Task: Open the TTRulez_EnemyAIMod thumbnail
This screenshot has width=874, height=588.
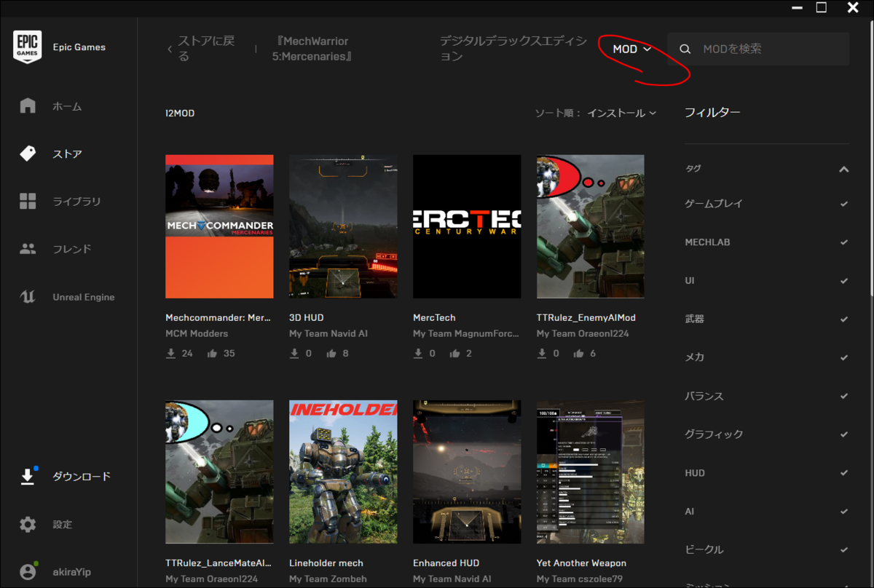Action: pos(591,226)
